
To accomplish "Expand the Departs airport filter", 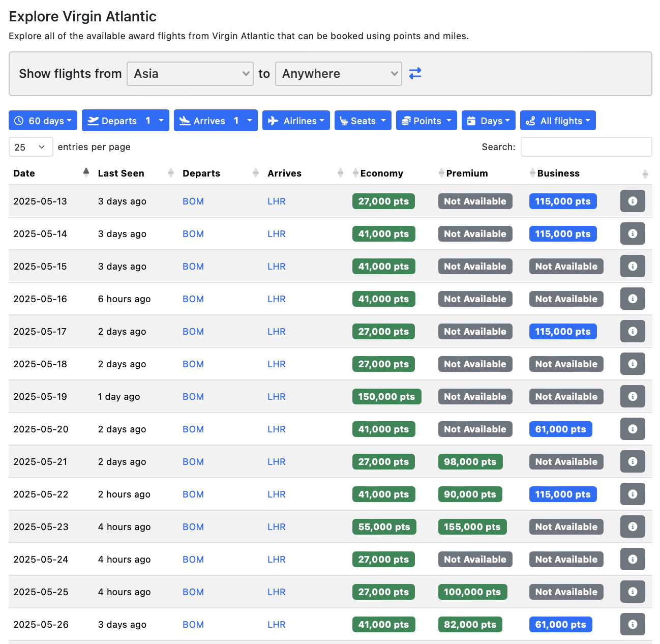I will 126,121.
